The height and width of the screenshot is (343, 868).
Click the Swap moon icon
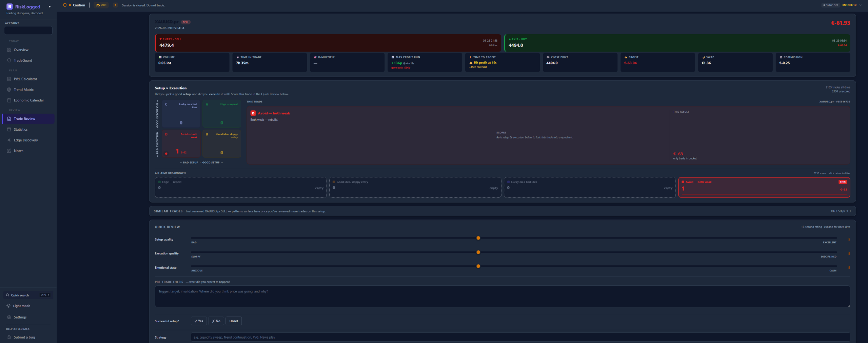703,57
